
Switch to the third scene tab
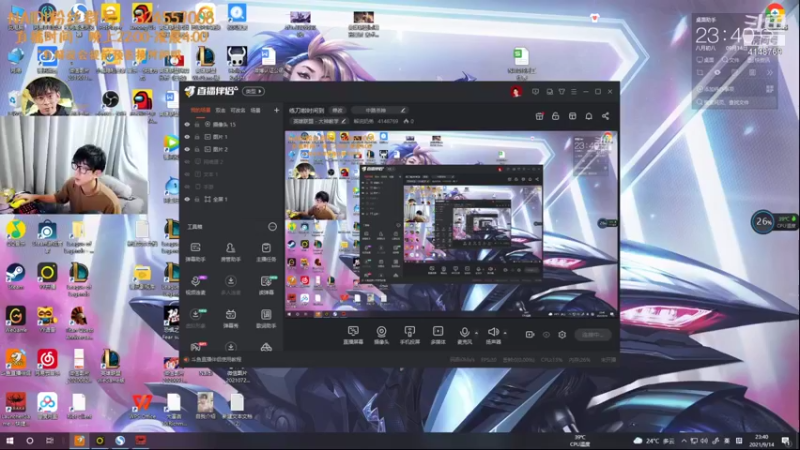pyautogui.click(x=238, y=110)
